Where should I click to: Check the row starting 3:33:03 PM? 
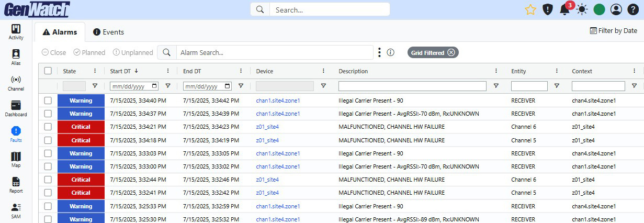(x=48, y=153)
